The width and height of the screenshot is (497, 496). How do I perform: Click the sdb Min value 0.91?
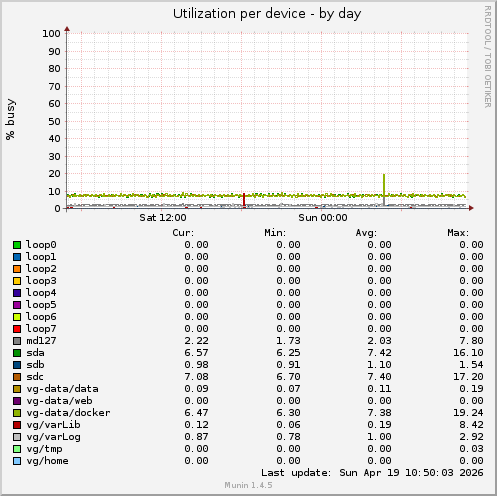(288, 365)
